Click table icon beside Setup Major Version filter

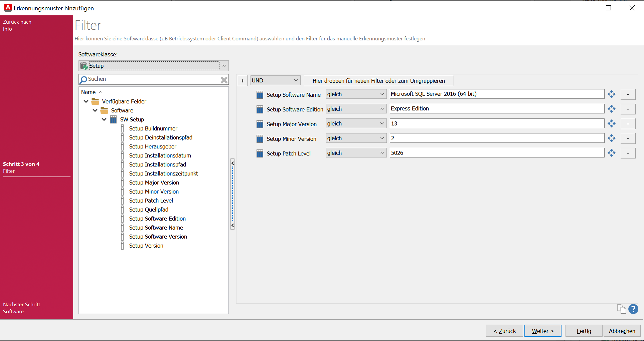pos(260,124)
